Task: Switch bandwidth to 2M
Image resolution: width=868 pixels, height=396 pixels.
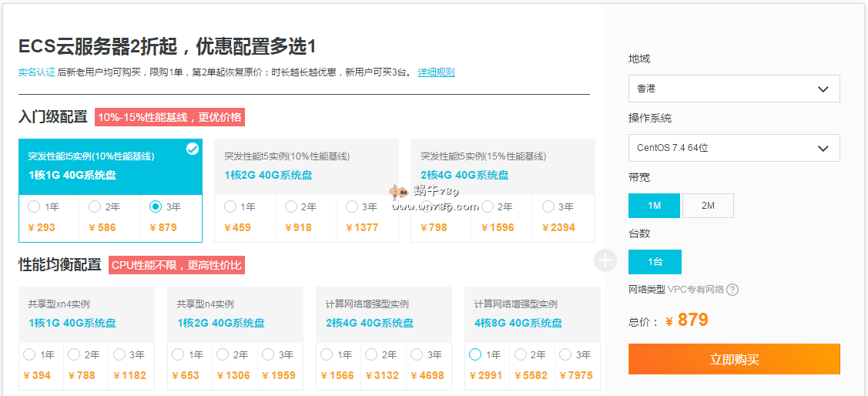Action: 708,206
